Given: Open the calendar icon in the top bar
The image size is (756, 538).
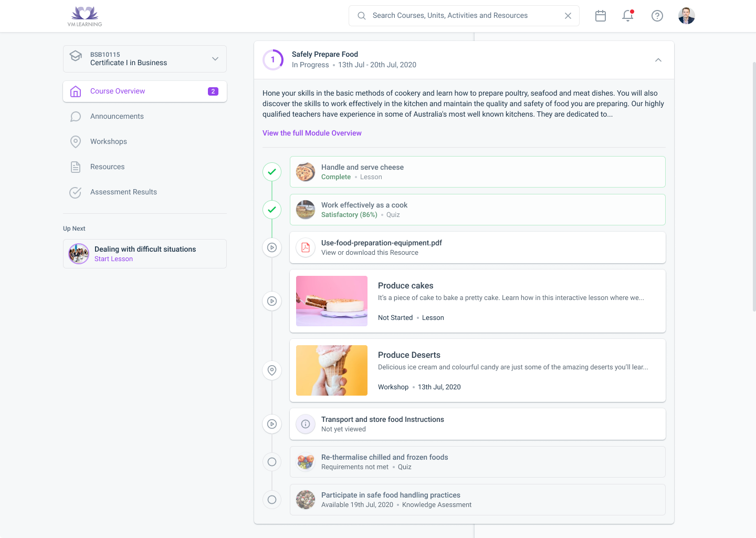Looking at the screenshot, I should point(600,16).
